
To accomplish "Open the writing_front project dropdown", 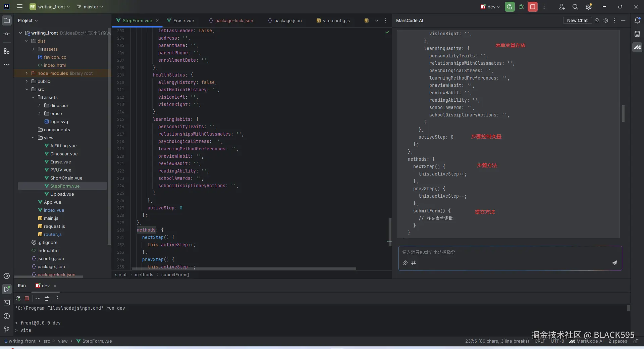I will pos(50,7).
